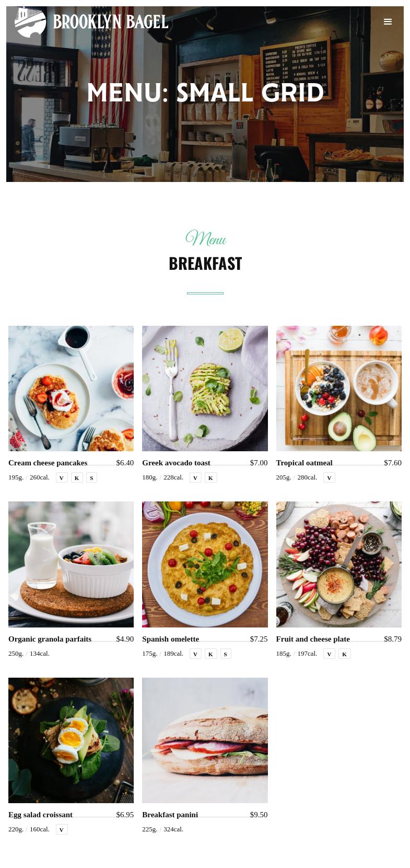Screen dimensions: 410x868
Task: Click the Breakfast panini title
Action: (x=170, y=815)
